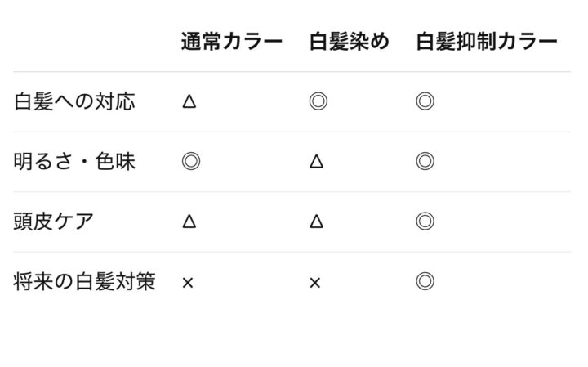Click the double circle for 白髪抑制カラー 頭皮ケア
This screenshot has height=367, width=588.
pyautogui.click(x=425, y=222)
